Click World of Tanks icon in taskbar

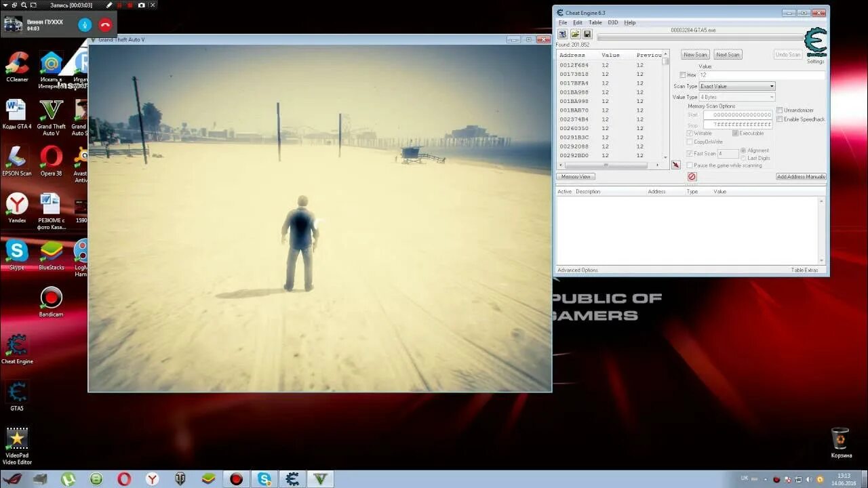point(180,479)
